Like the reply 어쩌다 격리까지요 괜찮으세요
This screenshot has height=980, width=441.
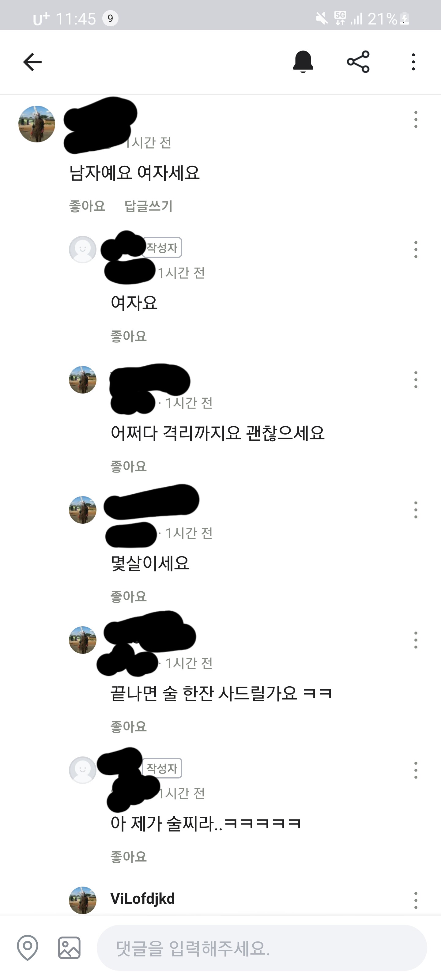tap(129, 466)
